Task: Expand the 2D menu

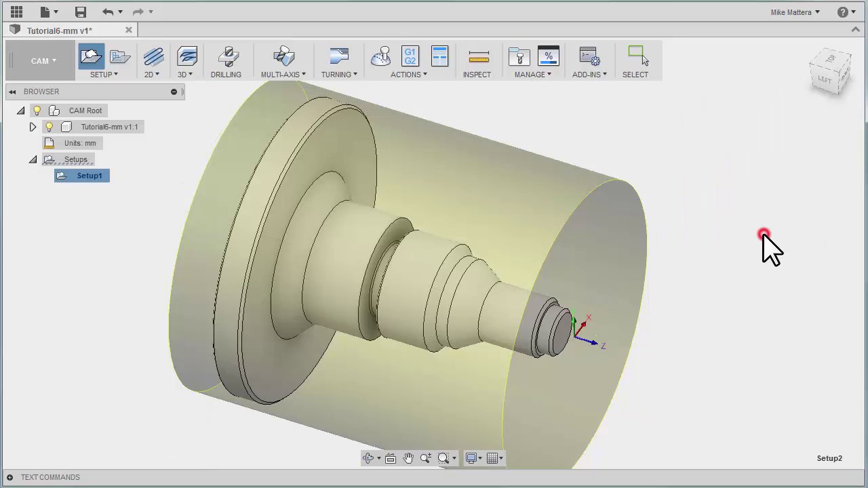Action: click(151, 75)
